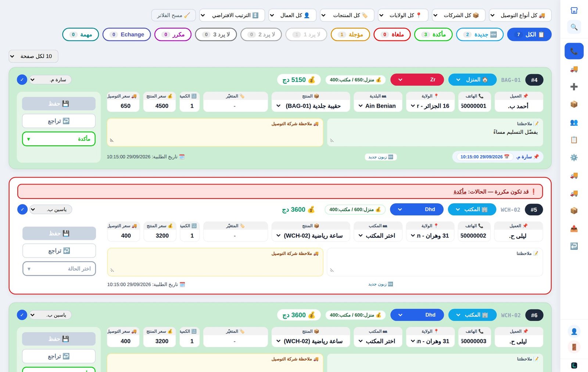Click تراجع undo button for order #4
The height and width of the screenshot is (372, 588).
coord(59,121)
